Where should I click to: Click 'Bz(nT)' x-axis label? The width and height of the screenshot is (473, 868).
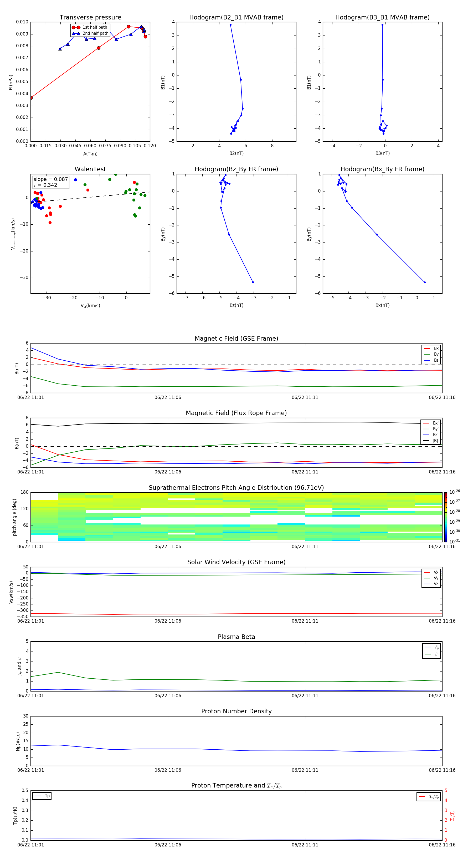coord(236,305)
